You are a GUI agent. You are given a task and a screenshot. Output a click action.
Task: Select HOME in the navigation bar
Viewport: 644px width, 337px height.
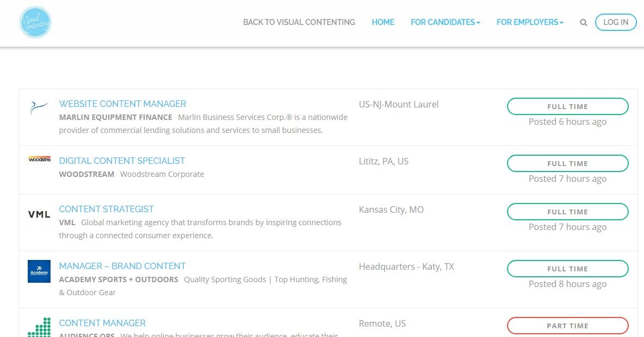click(383, 22)
